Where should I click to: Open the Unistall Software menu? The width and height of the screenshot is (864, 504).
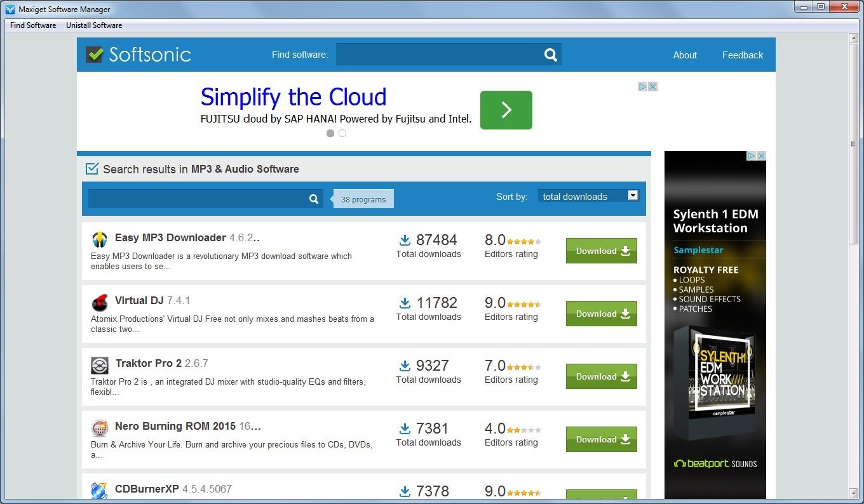93,25
